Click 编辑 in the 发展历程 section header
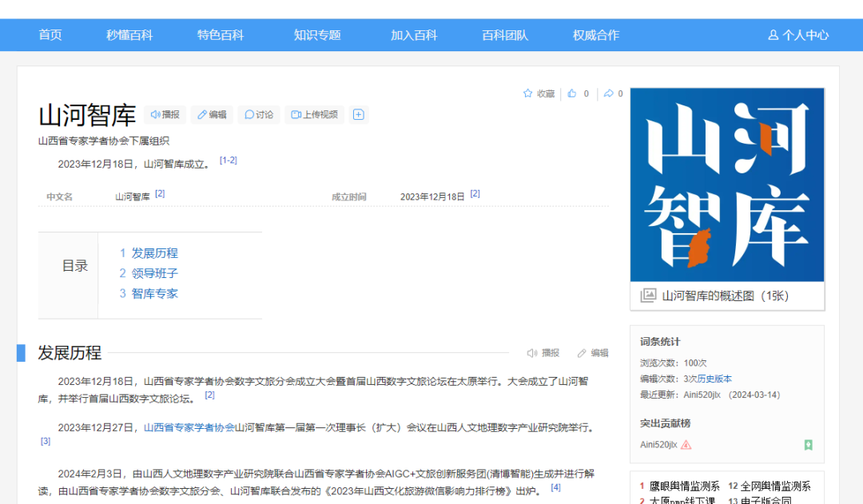The width and height of the screenshot is (863, 504). pos(593,353)
